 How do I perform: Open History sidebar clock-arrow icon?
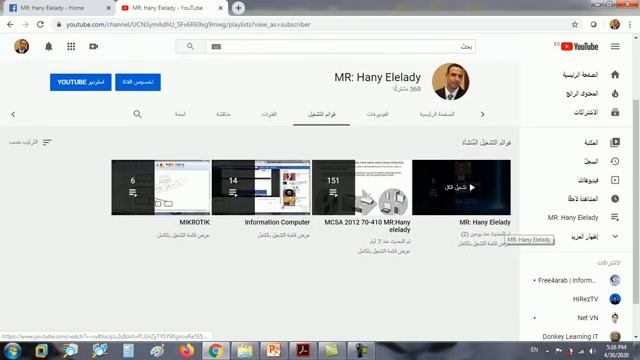tap(615, 161)
